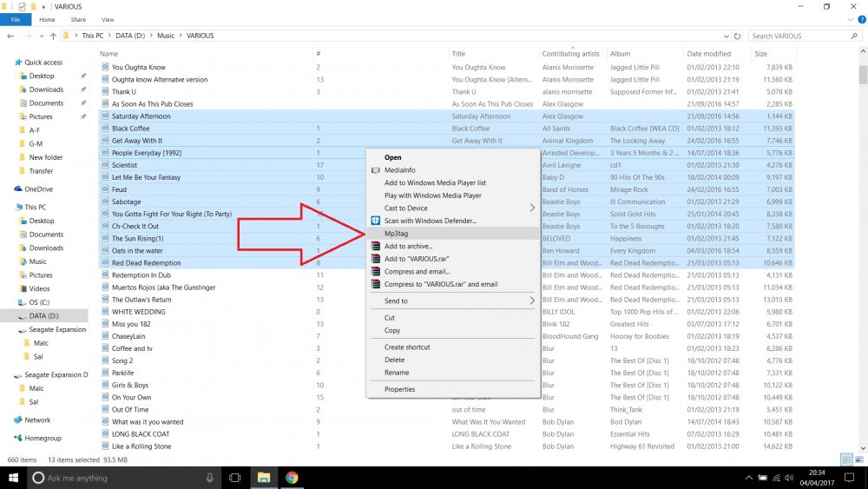Choose Rename in the context menu
This screenshot has width=868, height=489.
tap(452, 373)
